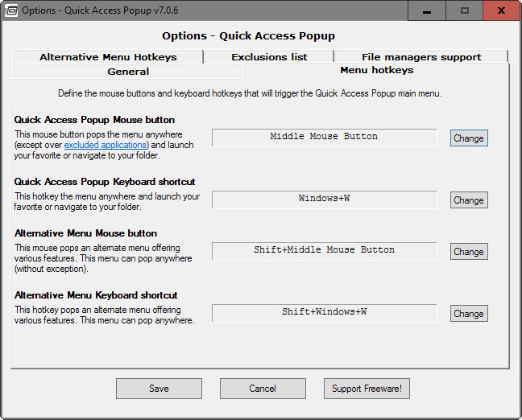Click the Shift+Middle Mouse Button field
This screenshot has width=522, height=420.
325,251
